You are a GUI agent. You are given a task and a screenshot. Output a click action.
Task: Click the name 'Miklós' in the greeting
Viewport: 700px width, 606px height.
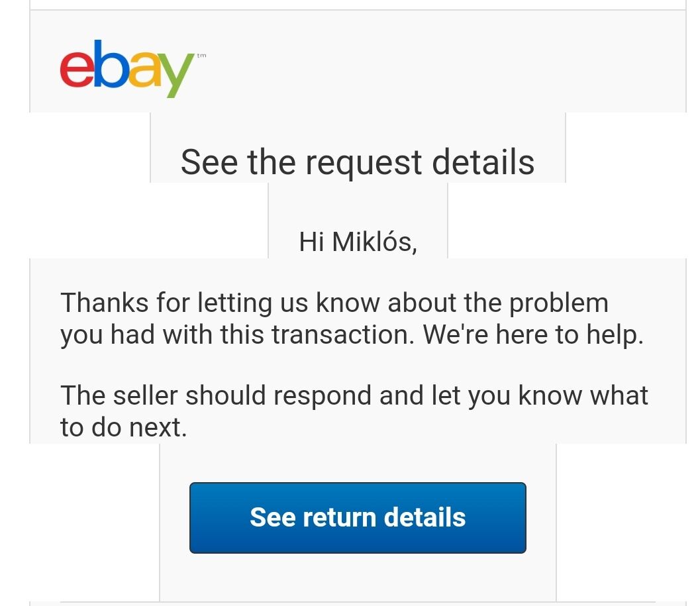coord(375,242)
